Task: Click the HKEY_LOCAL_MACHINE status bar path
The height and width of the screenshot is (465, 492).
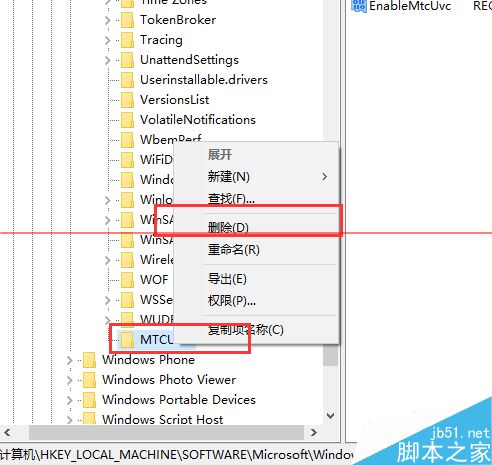Action: (177, 455)
